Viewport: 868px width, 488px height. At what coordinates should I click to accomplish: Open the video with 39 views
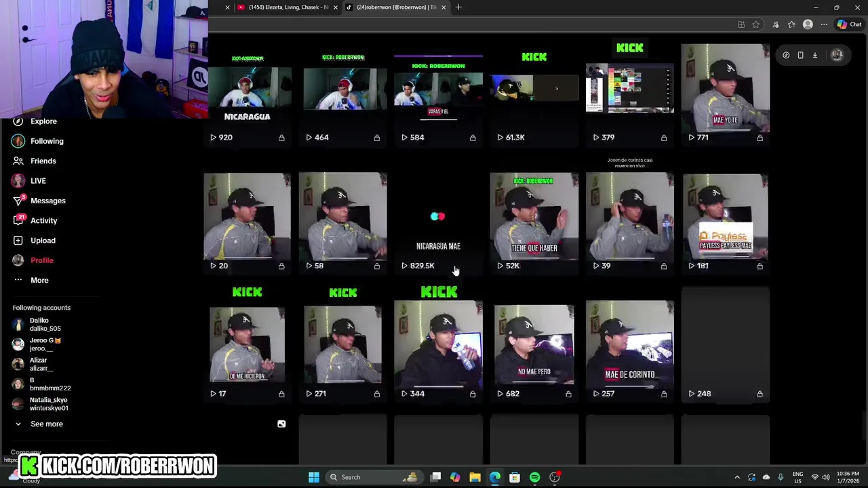630,216
